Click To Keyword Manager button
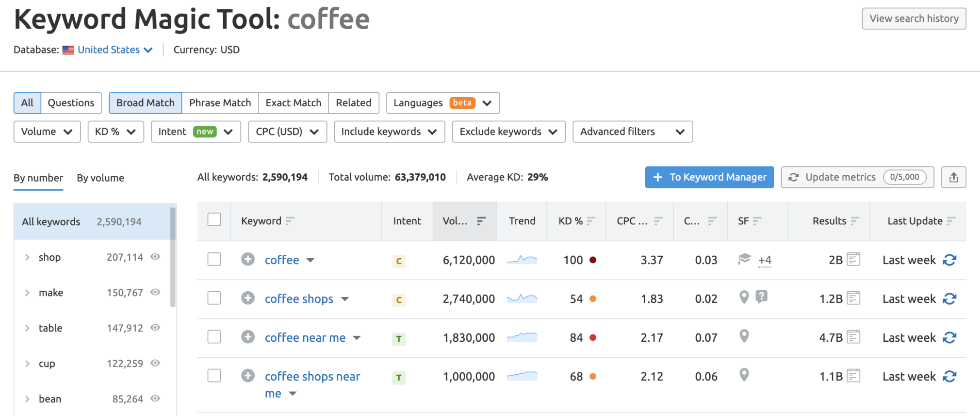The width and height of the screenshot is (980, 416). click(710, 177)
